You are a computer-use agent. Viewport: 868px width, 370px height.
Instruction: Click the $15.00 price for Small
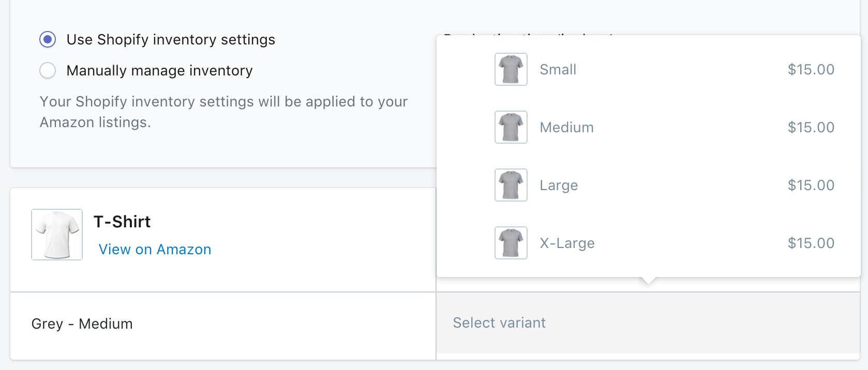(811, 69)
